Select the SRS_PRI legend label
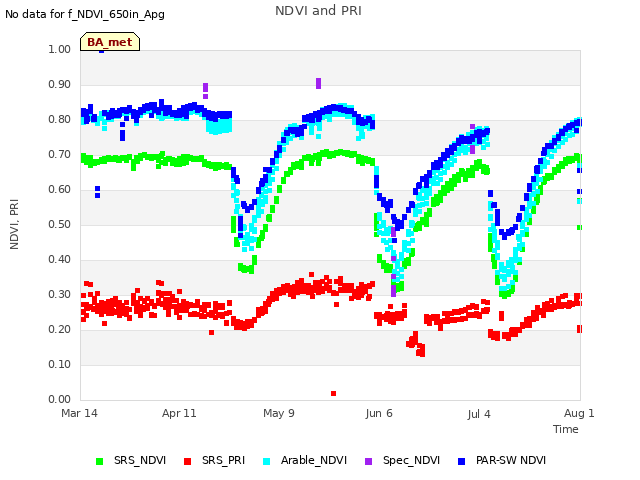640x480 pixels. click(224, 460)
